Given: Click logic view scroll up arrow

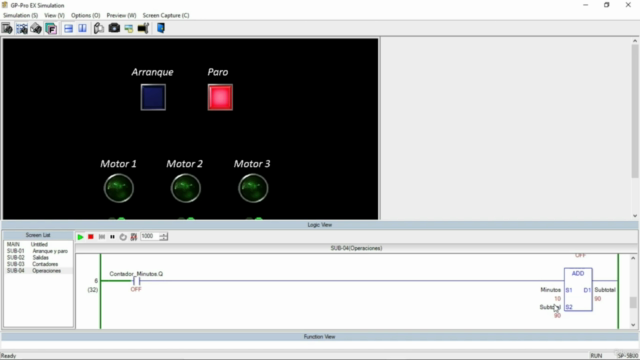Looking at the screenshot, I should coord(633,258).
